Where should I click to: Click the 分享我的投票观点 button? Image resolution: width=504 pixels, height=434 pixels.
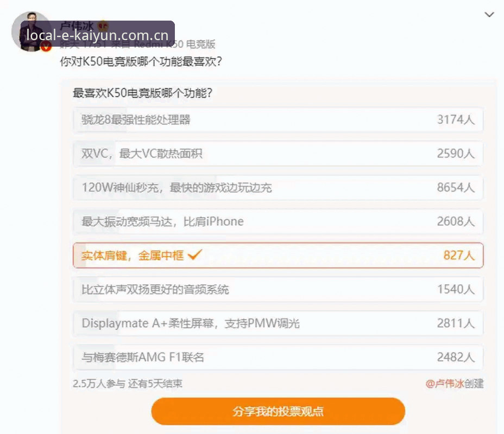[x=278, y=411]
